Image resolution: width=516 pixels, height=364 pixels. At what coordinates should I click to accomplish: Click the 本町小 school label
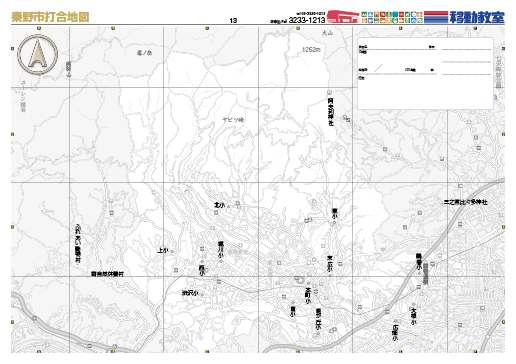tap(308, 295)
